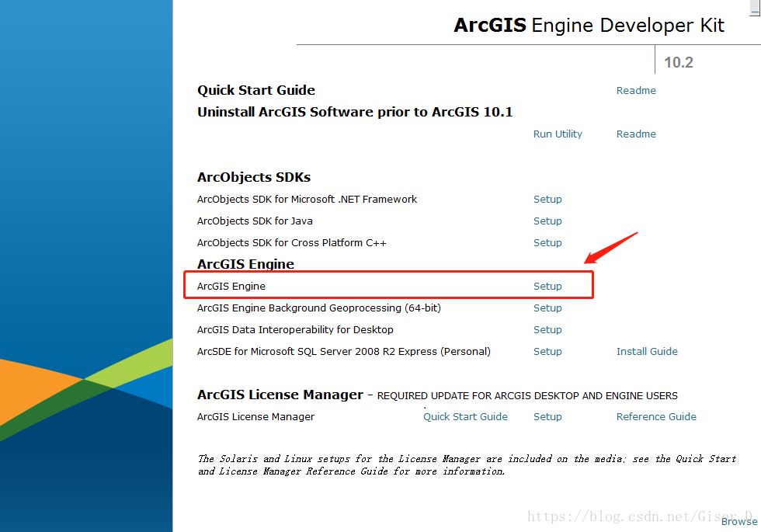
Task: Click Run Utility for uninstalling old ArcGIS
Action: coord(558,134)
